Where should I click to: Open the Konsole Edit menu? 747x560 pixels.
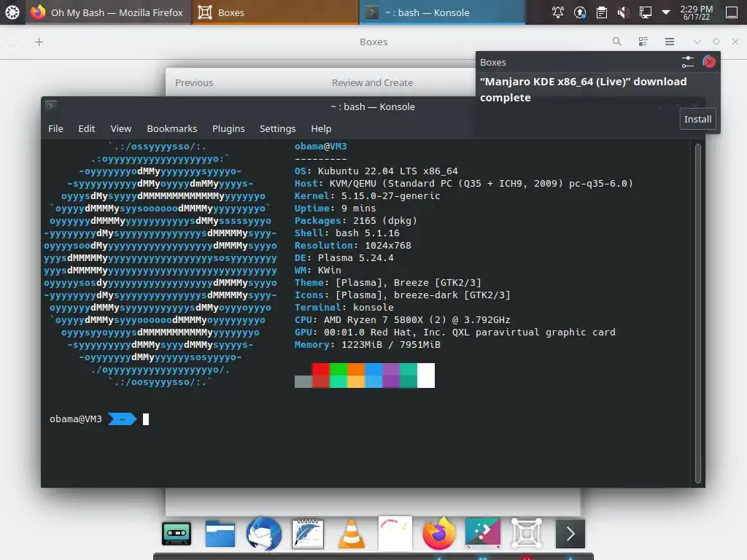(x=87, y=128)
